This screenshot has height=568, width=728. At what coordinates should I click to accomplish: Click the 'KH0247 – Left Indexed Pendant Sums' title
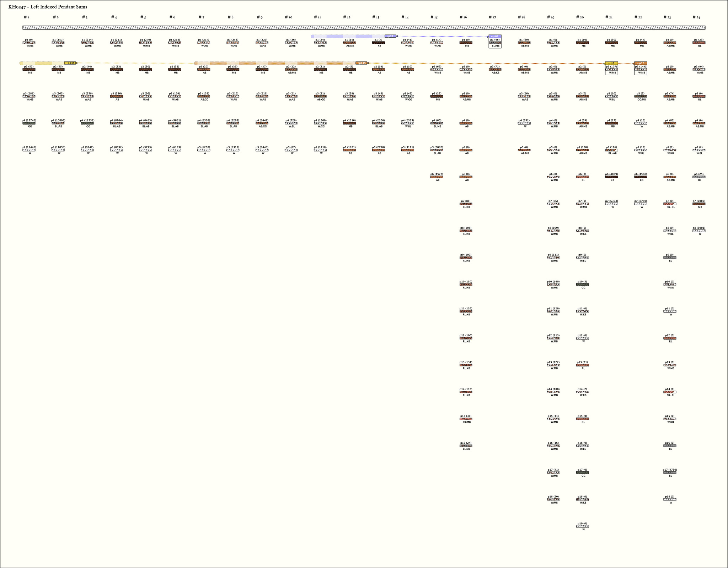tap(48, 7)
